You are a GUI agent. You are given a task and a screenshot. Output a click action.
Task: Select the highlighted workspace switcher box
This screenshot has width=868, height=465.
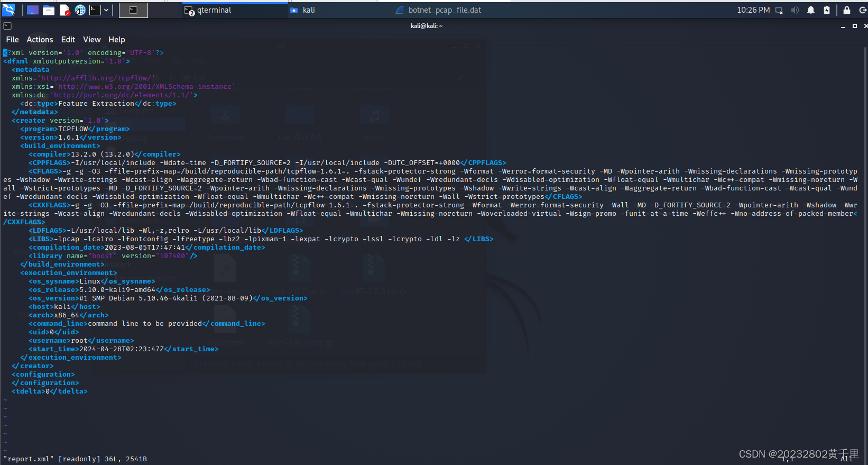[133, 10]
